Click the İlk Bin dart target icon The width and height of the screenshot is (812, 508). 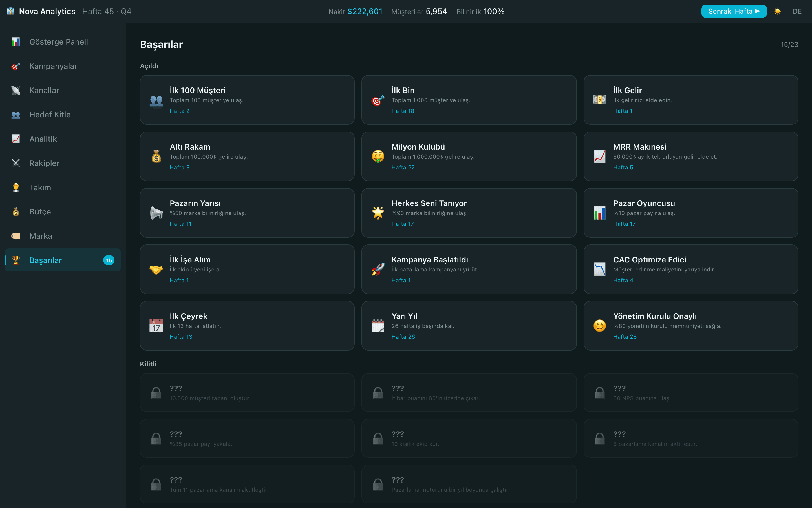378,100
